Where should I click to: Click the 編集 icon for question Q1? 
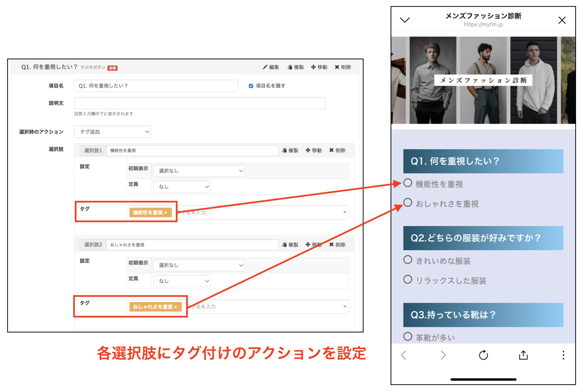tap(271, 67)
